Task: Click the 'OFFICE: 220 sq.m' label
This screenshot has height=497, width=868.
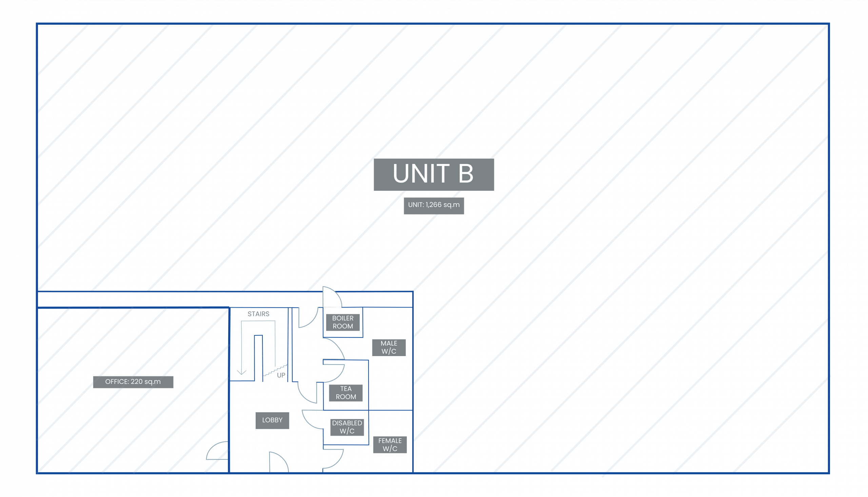Action: (x=133, y=382)
